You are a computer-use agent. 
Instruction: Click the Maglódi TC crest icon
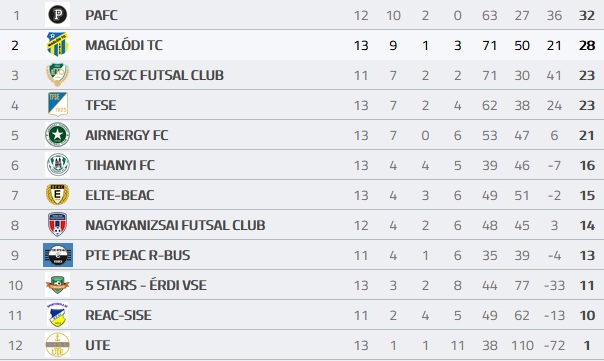[57, 45]
